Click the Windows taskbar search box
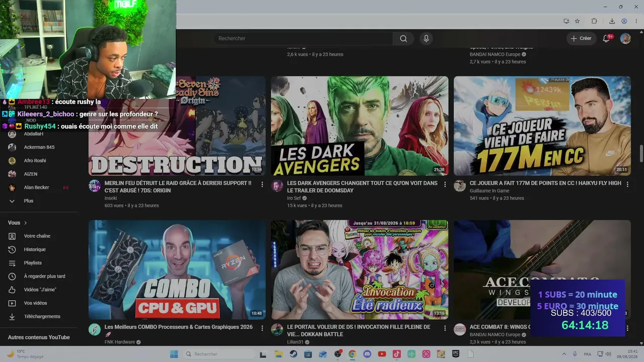 220,354
